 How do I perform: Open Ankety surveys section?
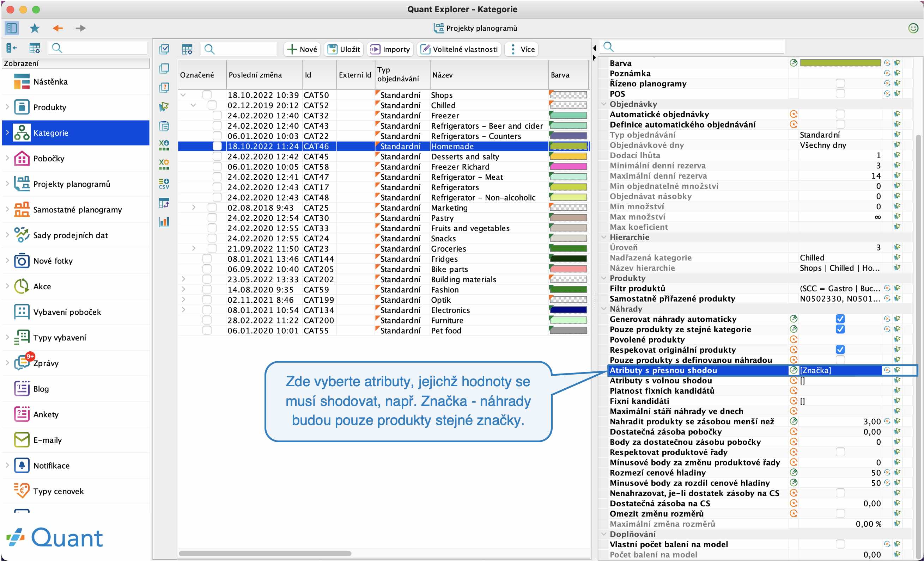tap(75, 414)
